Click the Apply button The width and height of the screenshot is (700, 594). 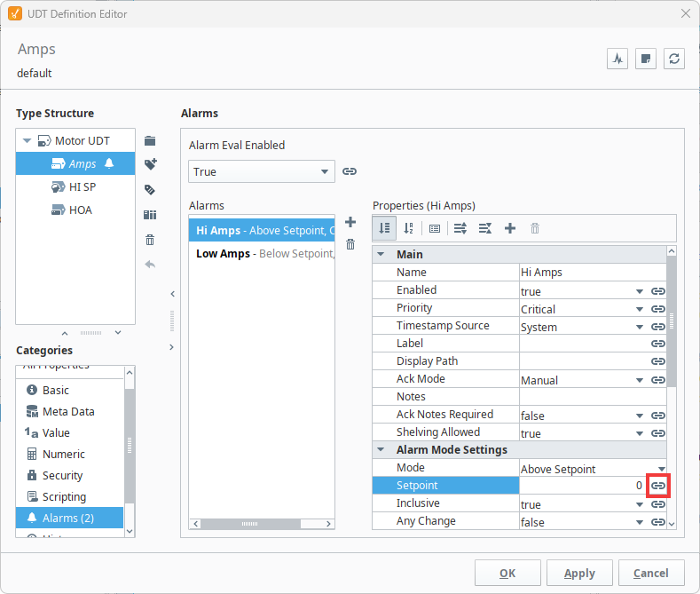pos(579,573)
